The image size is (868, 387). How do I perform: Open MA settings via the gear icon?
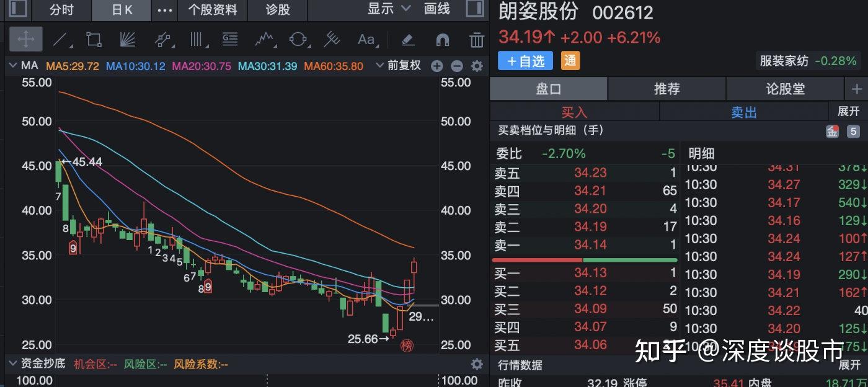click(x=476, y=65)
